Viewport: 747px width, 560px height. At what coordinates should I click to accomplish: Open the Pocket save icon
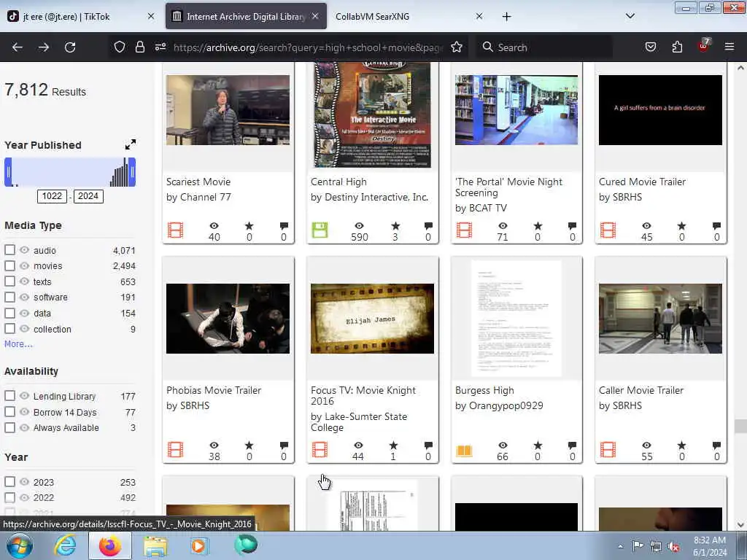tap(651, 47)
